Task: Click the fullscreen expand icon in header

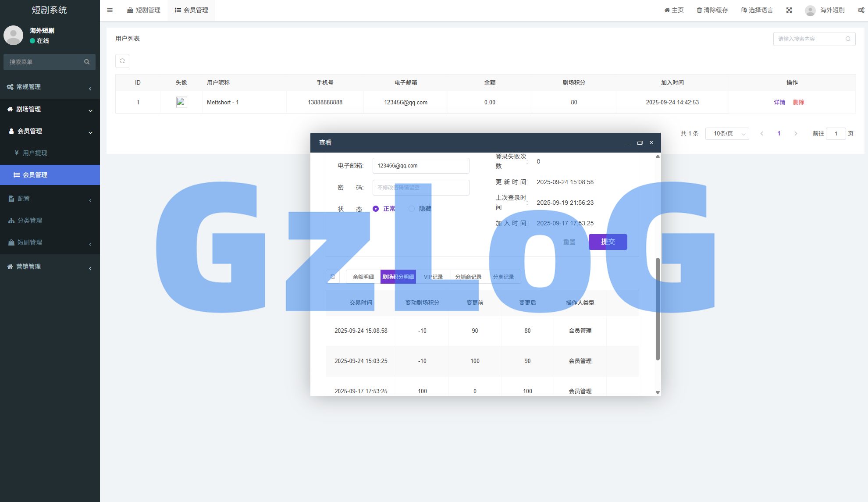Action: 789,10
